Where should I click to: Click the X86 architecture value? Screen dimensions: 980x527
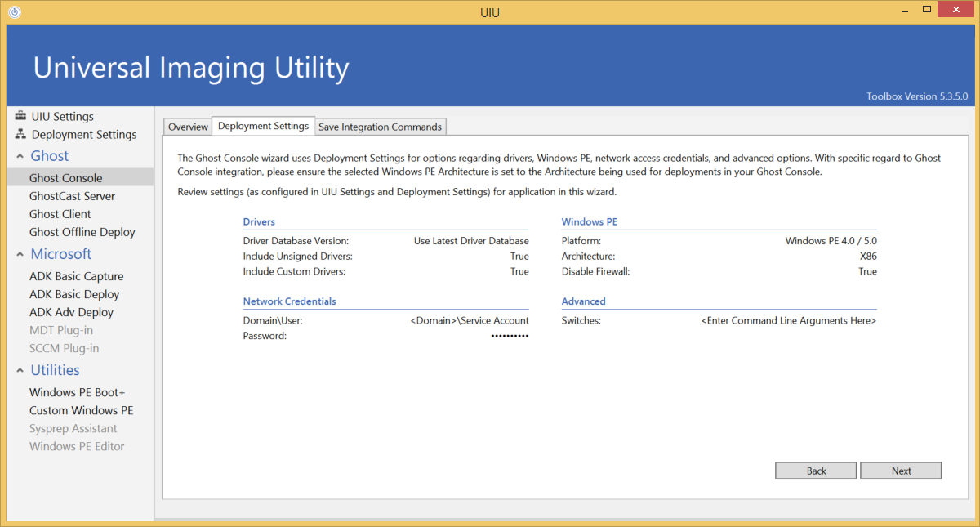coord(868,257)
